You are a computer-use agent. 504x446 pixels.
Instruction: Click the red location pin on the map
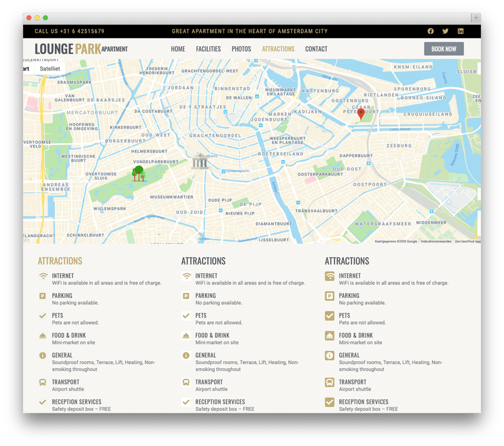pos(361,114)
